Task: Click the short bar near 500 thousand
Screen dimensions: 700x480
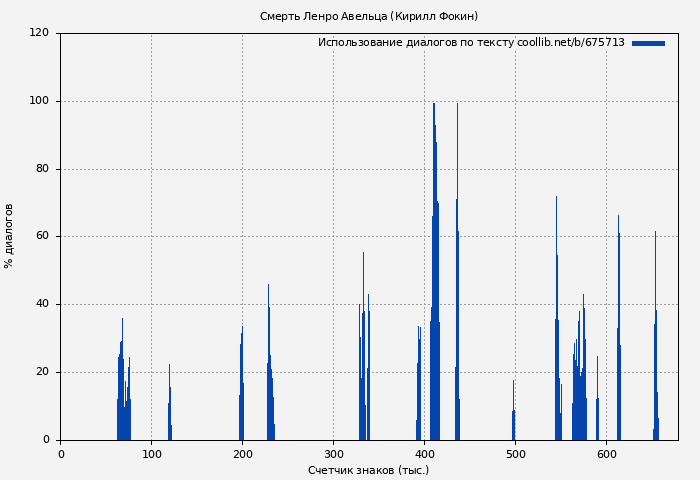Action: 514,420
